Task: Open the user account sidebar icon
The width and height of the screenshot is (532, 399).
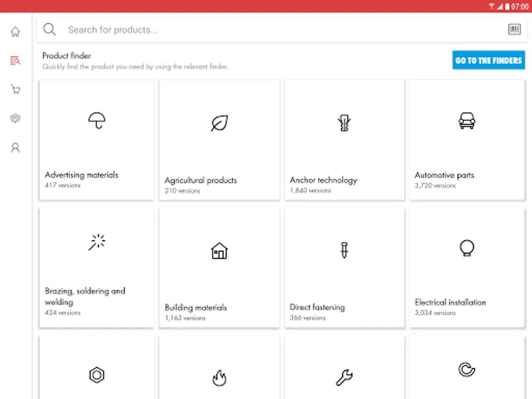Action: click(x=16, y=148)
